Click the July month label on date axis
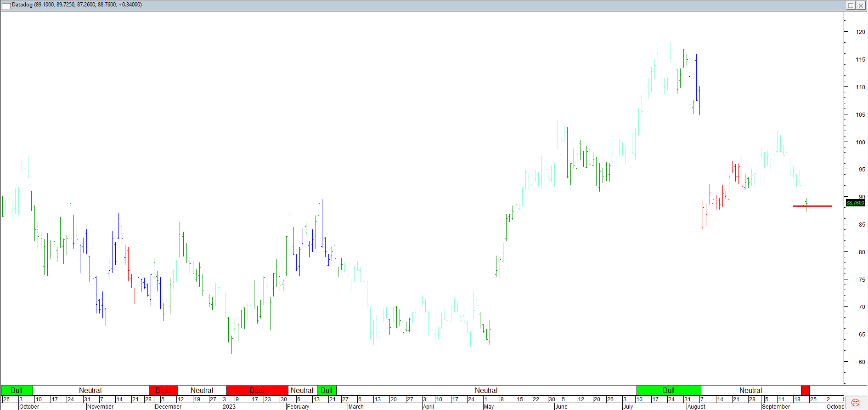This screenshot has width=868, height=410. [628, 406]
